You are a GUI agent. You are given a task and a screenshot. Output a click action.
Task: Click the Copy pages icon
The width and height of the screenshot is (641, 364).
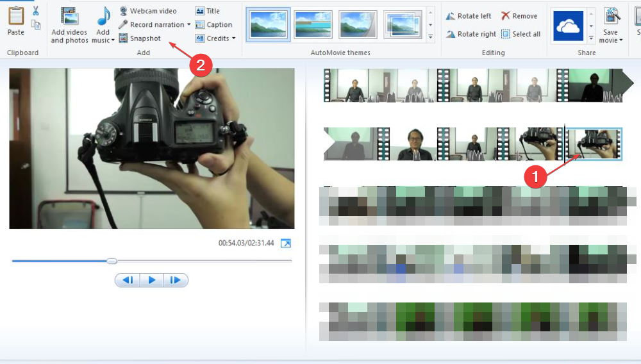tap(36, 25)
